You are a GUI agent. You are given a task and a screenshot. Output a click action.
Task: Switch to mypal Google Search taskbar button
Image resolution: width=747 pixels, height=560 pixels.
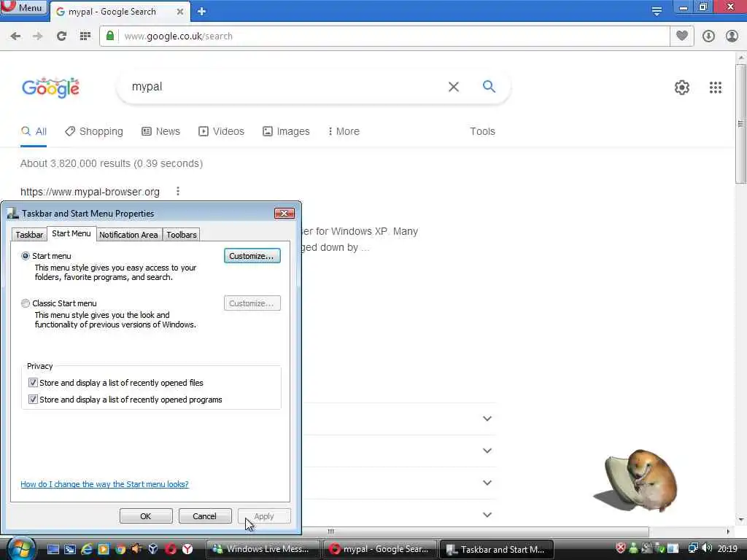(379, 549)
